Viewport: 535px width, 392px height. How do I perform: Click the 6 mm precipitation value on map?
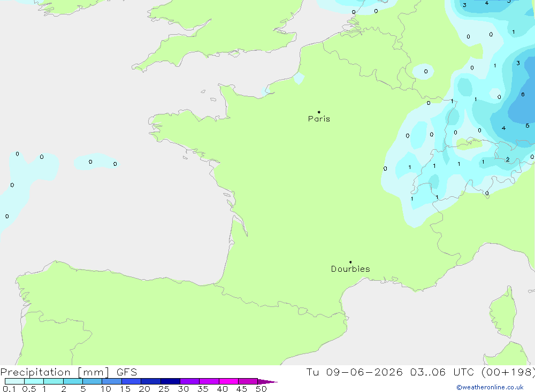click(523, 95)
